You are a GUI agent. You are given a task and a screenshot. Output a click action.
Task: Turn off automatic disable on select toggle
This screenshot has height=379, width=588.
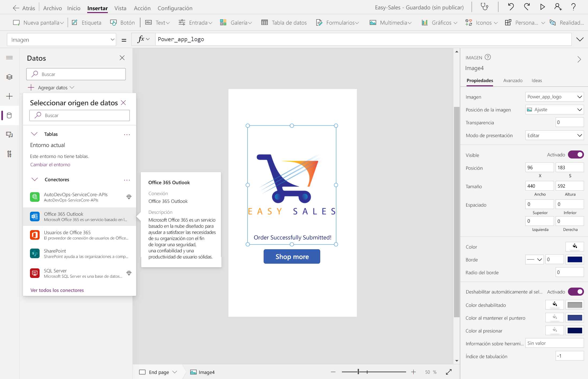coord(576,292)
